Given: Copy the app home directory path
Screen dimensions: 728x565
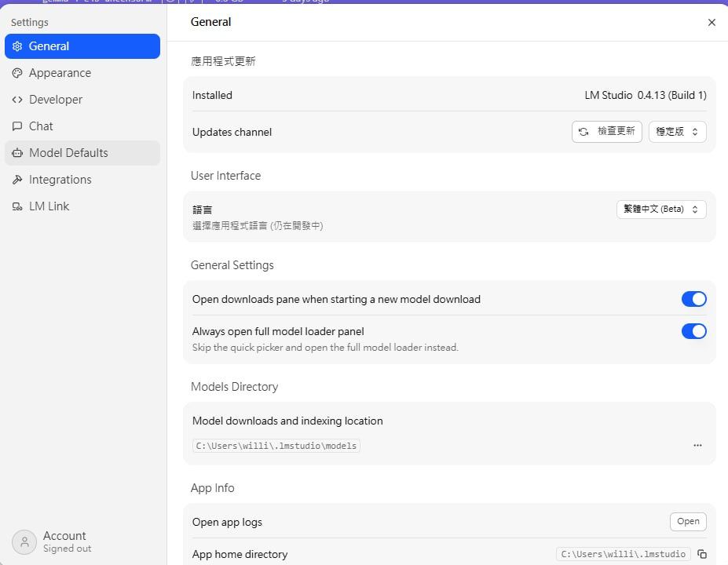Looking at the screenshot, I should [x=702, y=554].
